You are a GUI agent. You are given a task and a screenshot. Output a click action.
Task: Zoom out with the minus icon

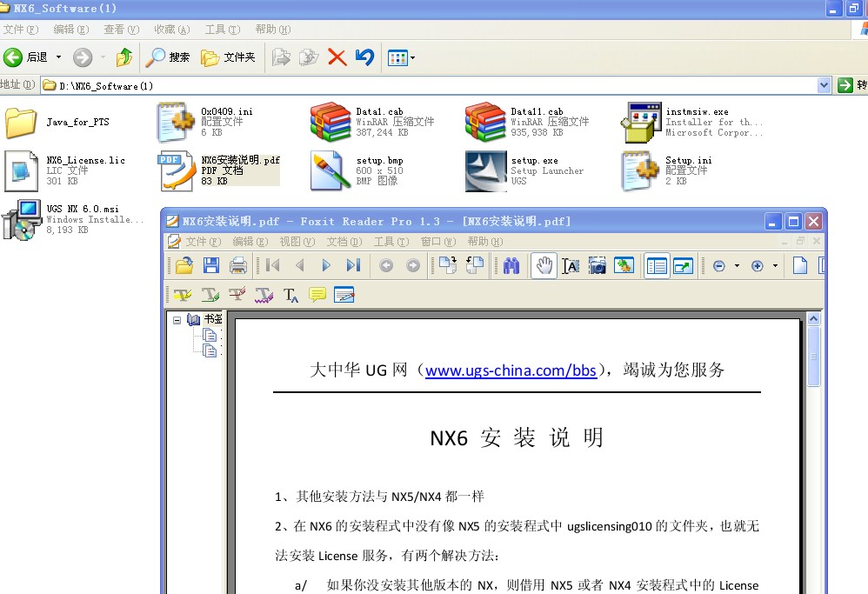[719, 266]
